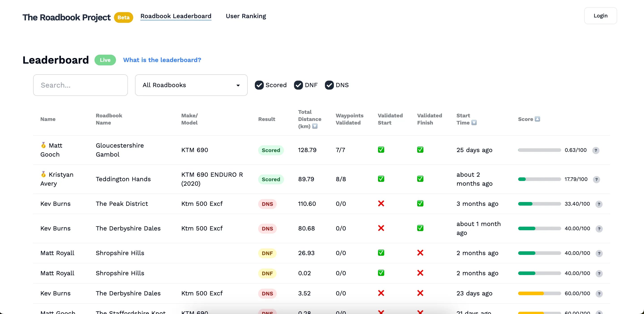Expand the All Roadbooks dropdown

pos(191,85)
